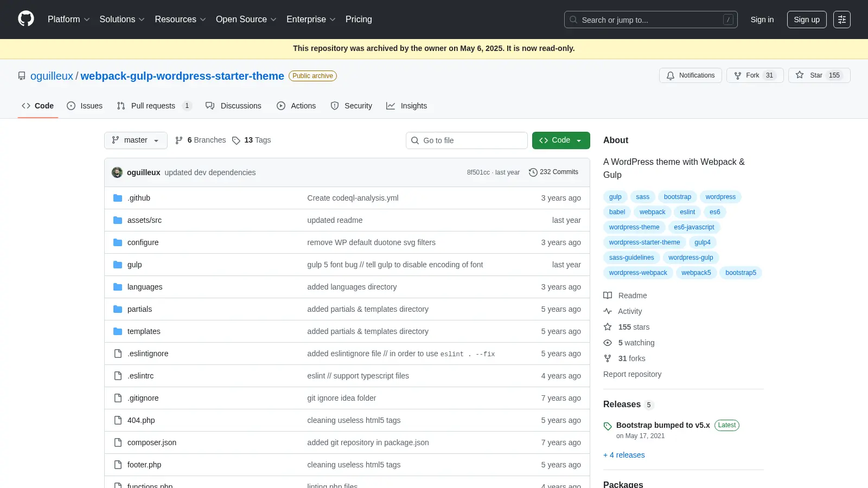Click the commits history clock icon
This screenshot has width=868, height=488.
533,172
